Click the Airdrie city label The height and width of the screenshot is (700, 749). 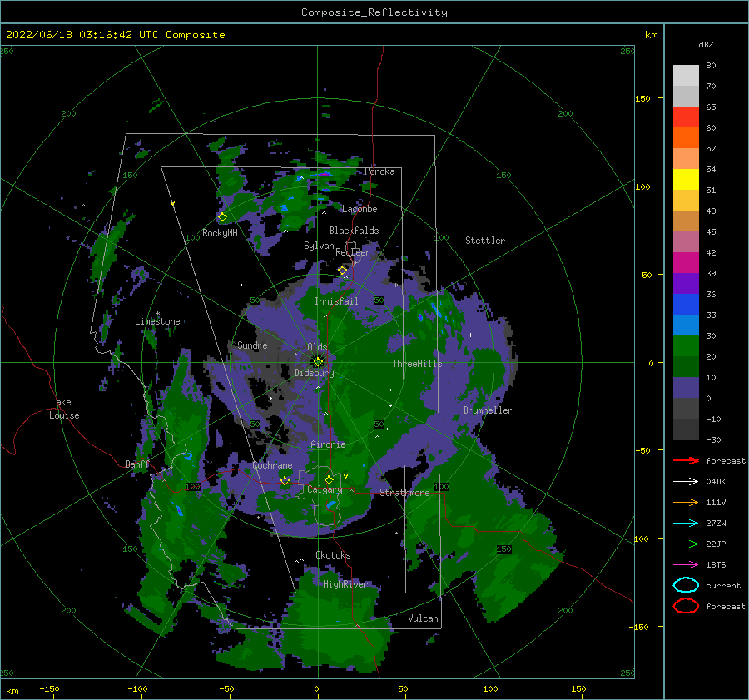(x=328, y=444)
